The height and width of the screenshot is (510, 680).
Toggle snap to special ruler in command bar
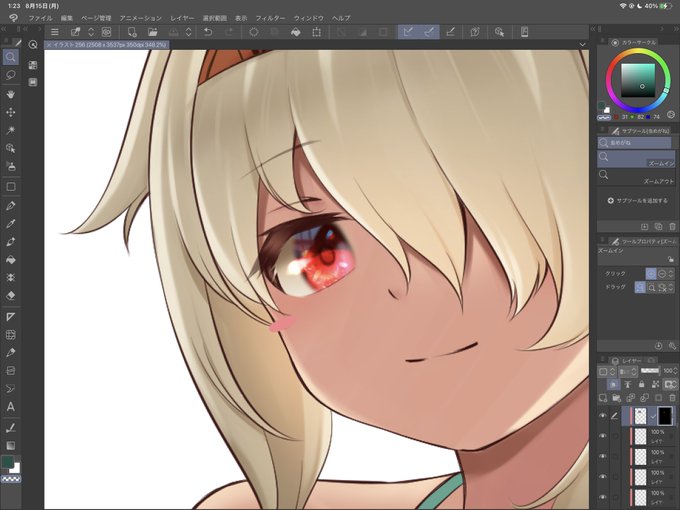(x=429, y=32)
